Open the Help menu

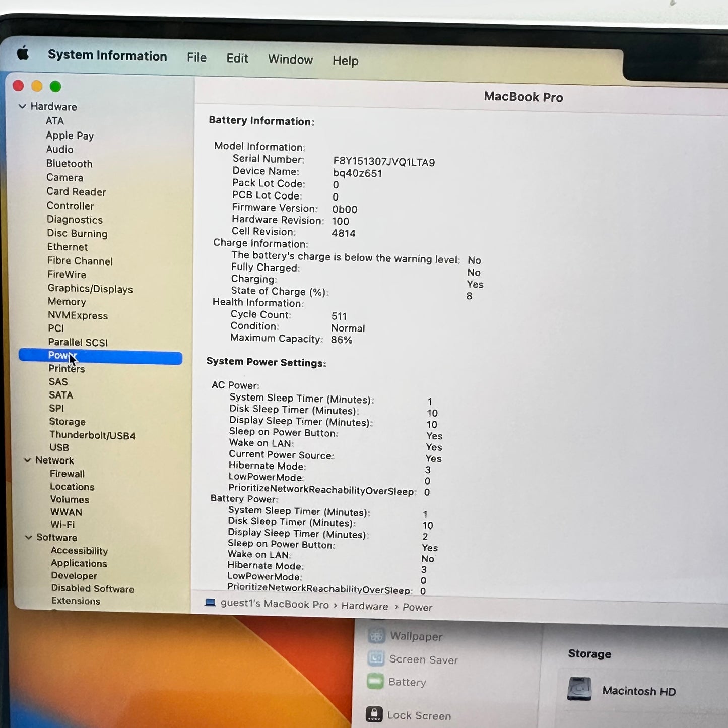345,61
